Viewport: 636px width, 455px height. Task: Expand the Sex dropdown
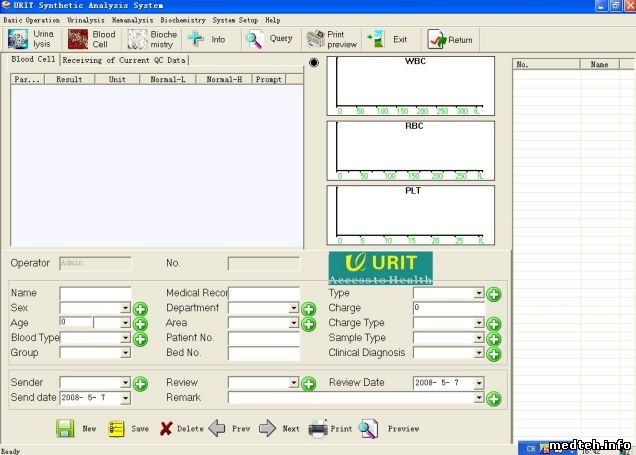(x=125, y=309)
